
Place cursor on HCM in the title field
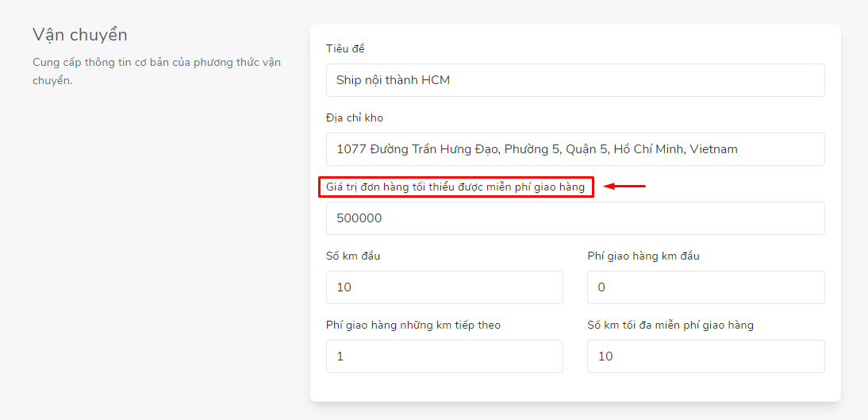coord(436,80)
